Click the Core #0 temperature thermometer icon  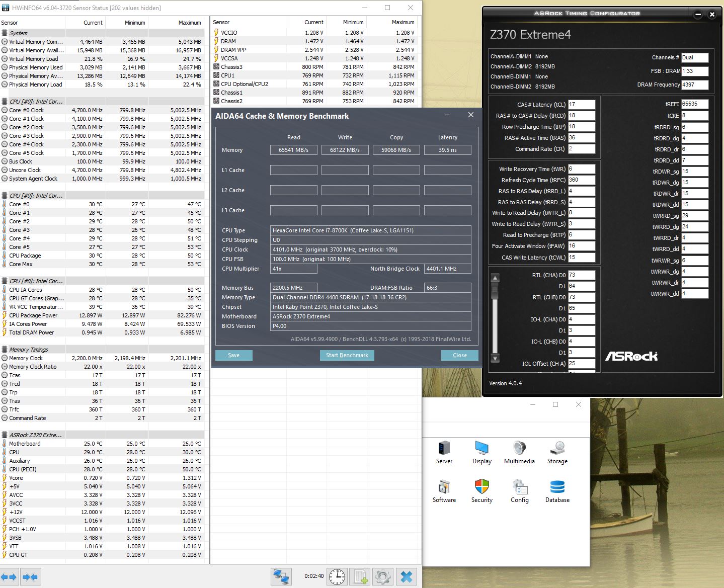(x=5, y=204)
